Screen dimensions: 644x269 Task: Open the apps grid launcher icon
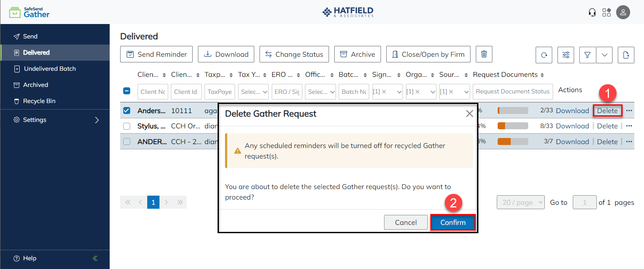[607, 12]
